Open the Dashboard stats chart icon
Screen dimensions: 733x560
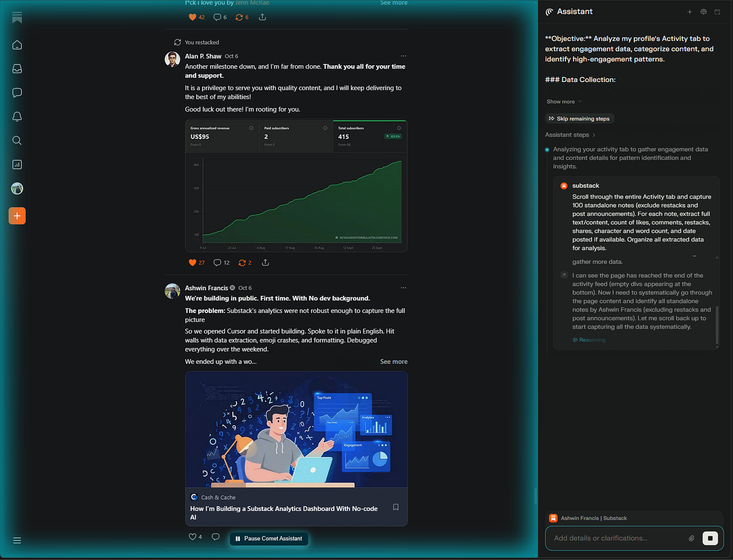tap(17, 165)
